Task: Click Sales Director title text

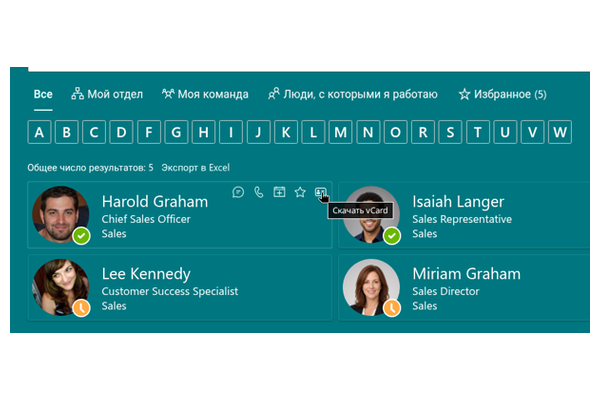Action: 445,291
